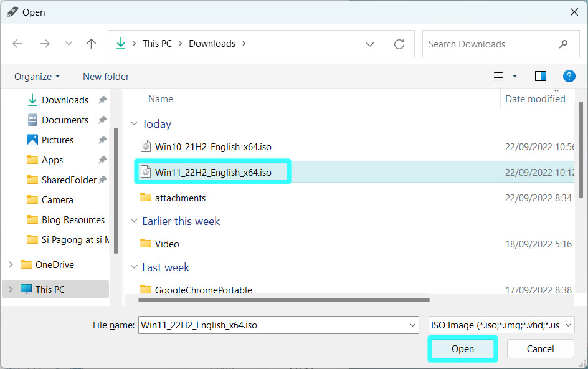Create a New folder

(x=106, y=77)
